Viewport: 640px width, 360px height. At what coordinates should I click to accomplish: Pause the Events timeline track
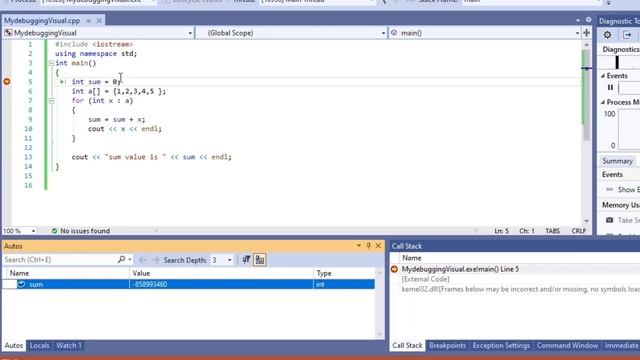tap(610, 87)
